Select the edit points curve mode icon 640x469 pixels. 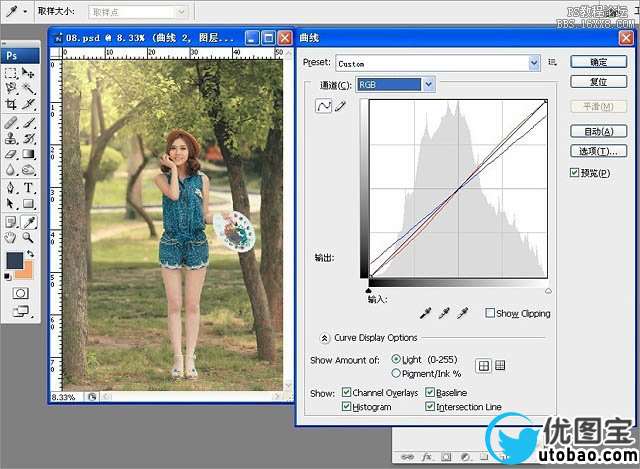324,106
